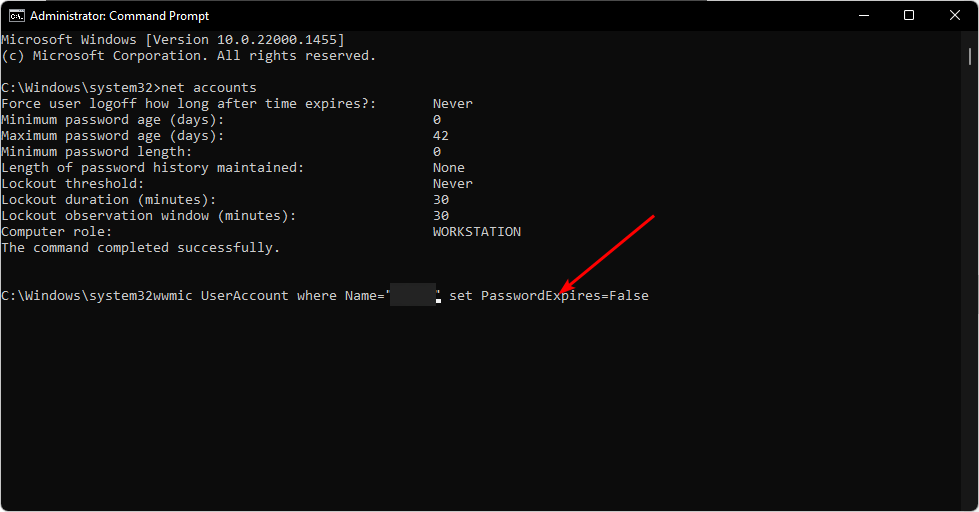
Task: Click the maximum password age value 42
Action: (441, 136)
